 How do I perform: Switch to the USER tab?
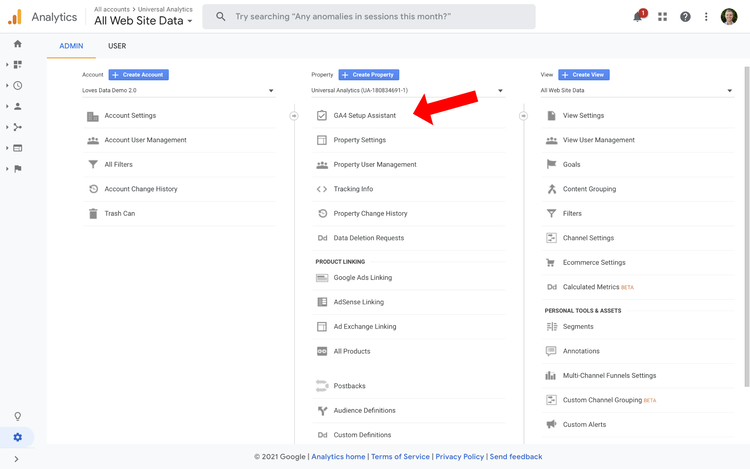[117, 46]
